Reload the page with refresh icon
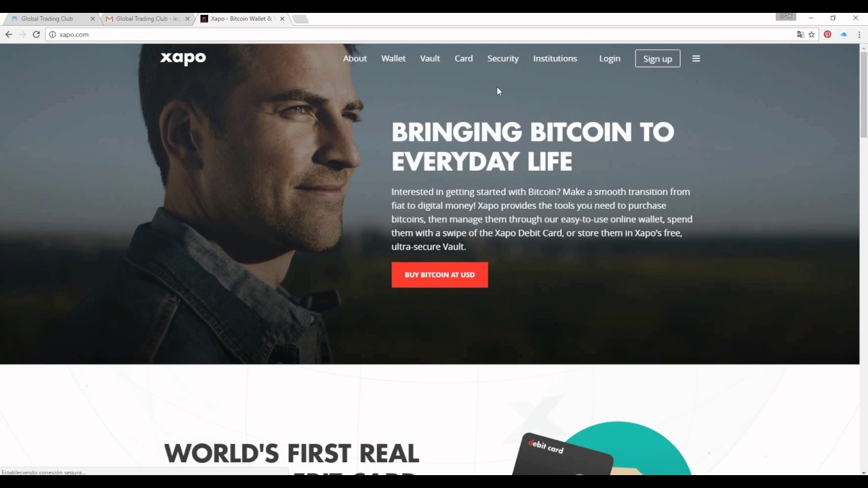The image size is (868, 488). pyautogui.click(x=37, y=35)
